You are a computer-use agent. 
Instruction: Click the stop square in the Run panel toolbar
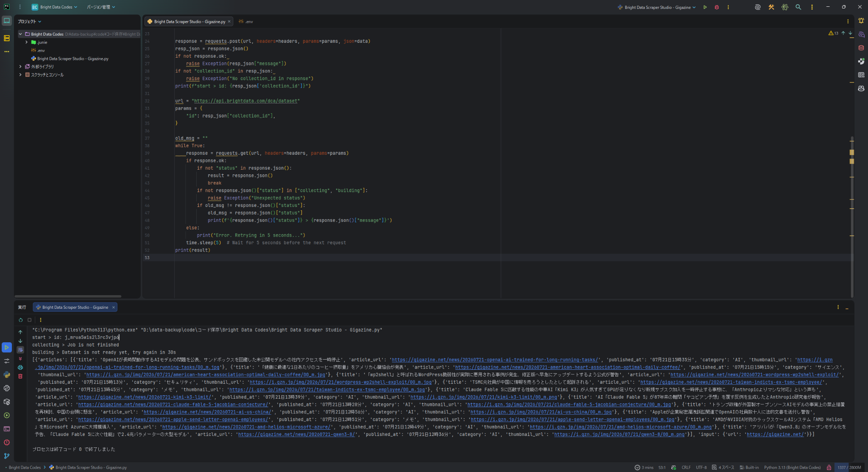click(x=30, y=320)
